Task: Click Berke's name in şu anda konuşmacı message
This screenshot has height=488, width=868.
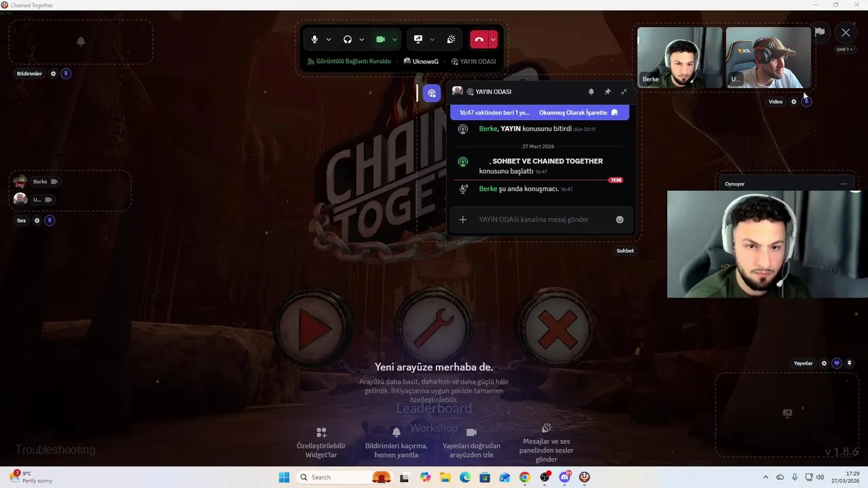Action: tap(488, 189)
